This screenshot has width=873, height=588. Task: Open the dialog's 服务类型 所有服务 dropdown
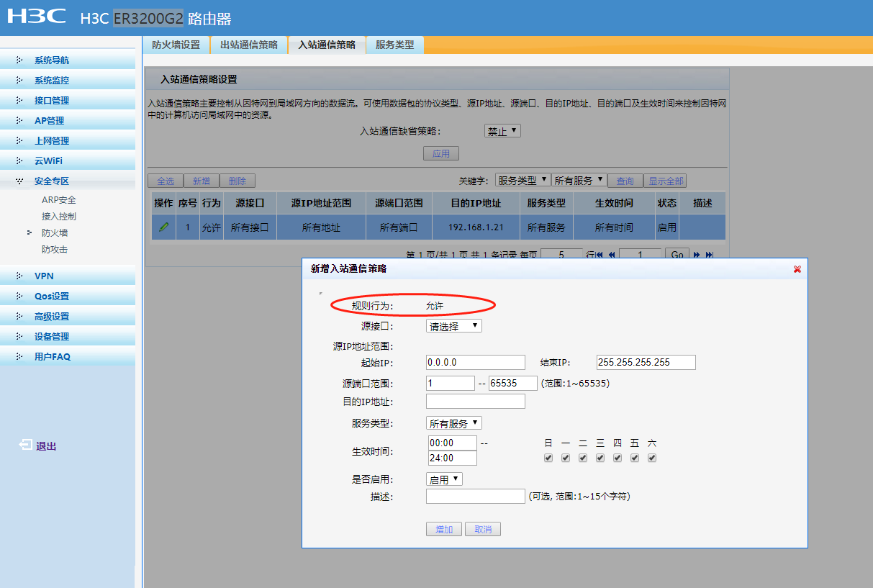(454, 423)
